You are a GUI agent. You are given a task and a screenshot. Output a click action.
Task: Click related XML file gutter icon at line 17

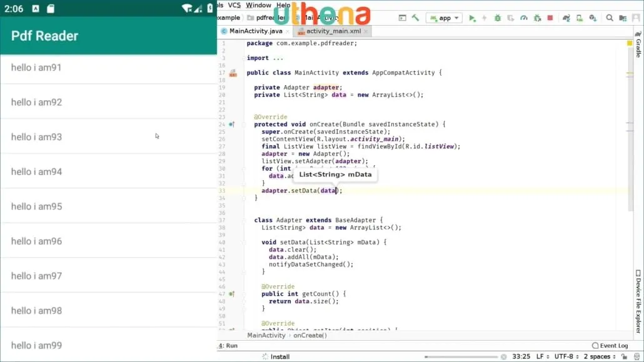click(x=233, y=73)
